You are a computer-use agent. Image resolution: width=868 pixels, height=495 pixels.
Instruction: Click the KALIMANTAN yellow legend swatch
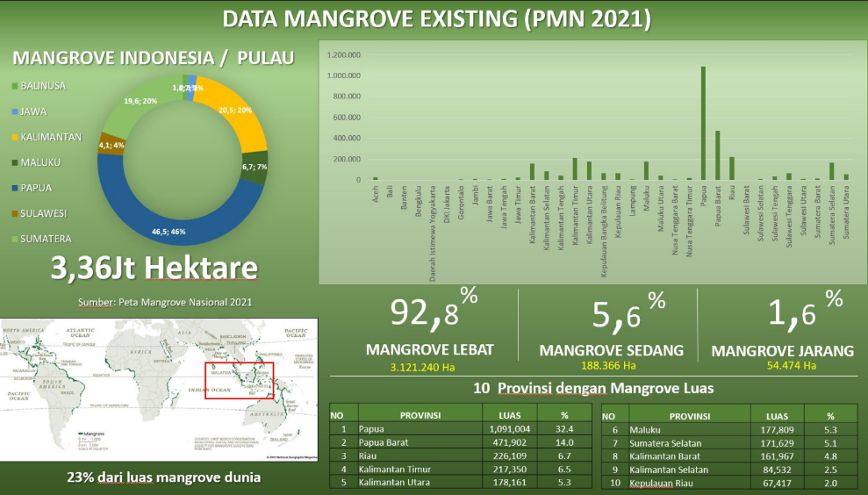(14, 137)
